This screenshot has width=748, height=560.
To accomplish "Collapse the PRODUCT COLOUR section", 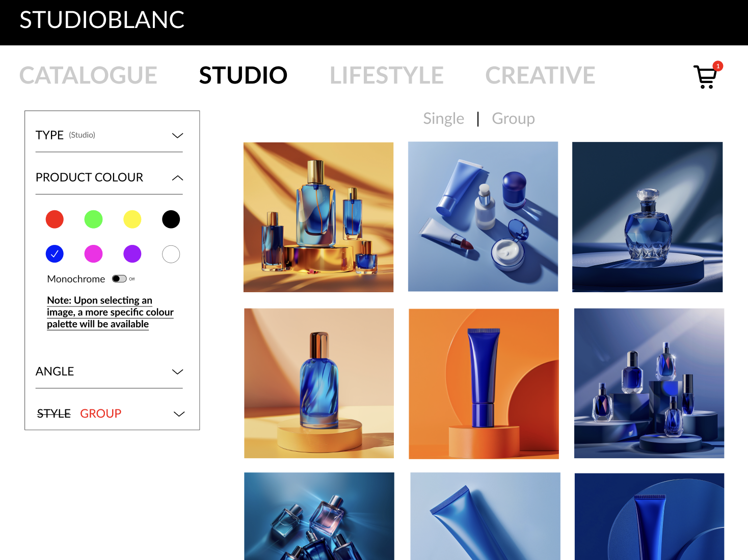I will (177, 178).
